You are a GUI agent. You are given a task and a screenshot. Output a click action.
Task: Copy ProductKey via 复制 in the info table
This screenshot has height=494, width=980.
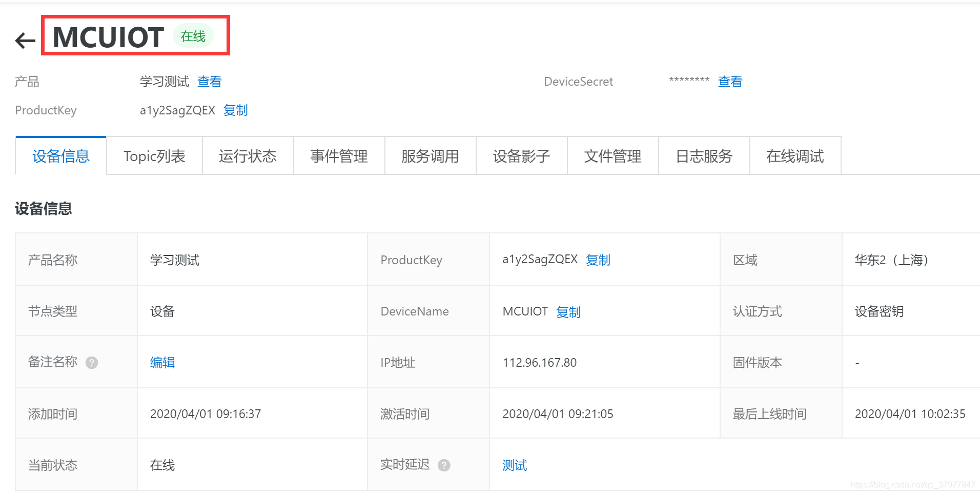point(598,260)
